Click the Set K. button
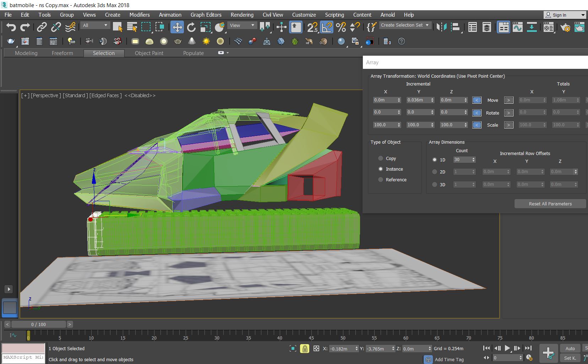This screenshot has height=364, width=588. pyautogui.click(x=570, y=358)
